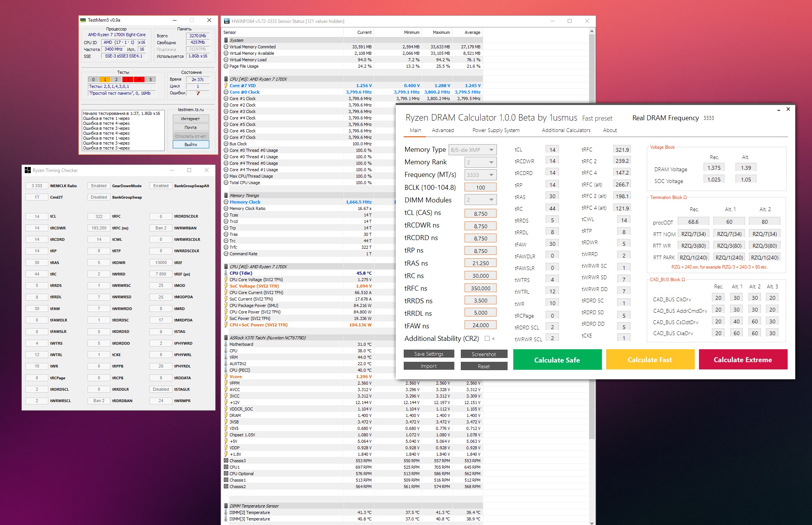Click the BCLK (100-104.8) input field
Image resolution: width=812 pixels, height=525 pixels.
tap(480, 188)
